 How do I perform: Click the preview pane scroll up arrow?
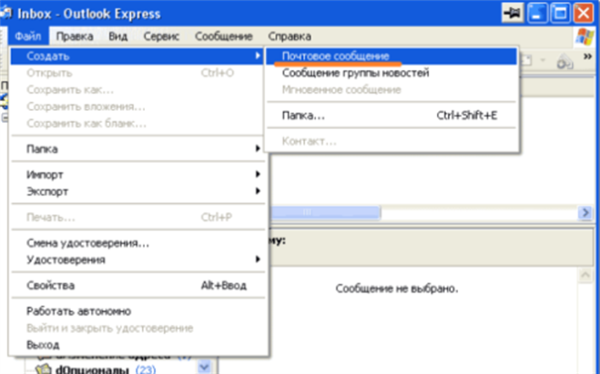(x=585, y=275)
